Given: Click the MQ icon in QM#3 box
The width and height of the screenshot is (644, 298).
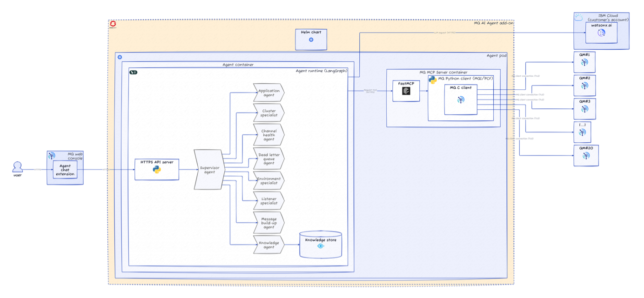Looking at the screenshot, I should click(x=584, y=109).
